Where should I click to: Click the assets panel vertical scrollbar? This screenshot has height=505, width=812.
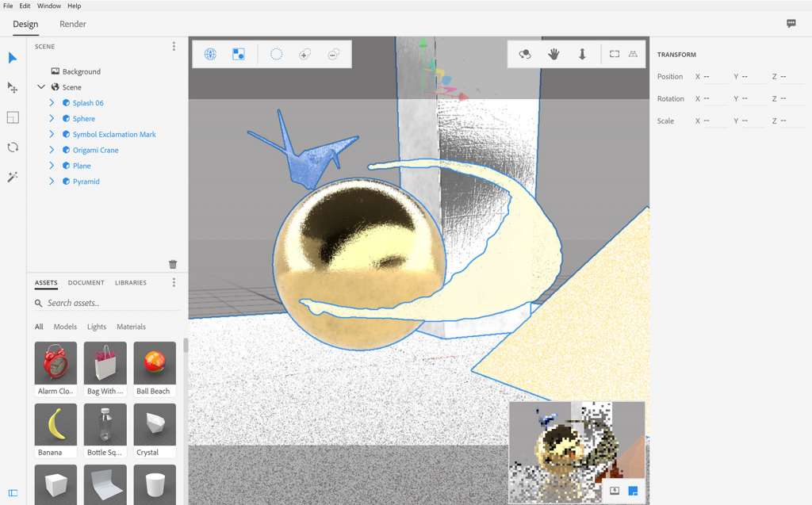[x=186, y=346]
